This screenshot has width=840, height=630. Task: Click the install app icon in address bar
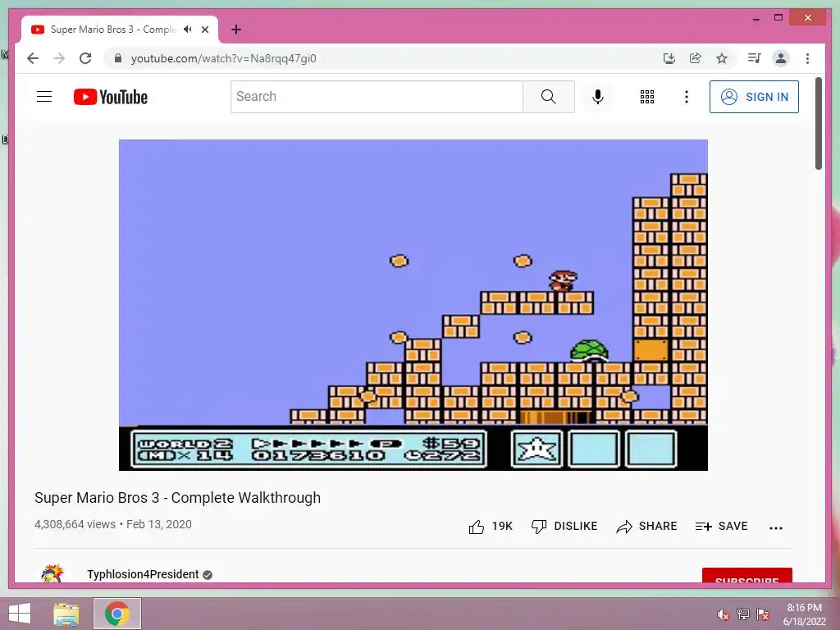coord(669,58)
